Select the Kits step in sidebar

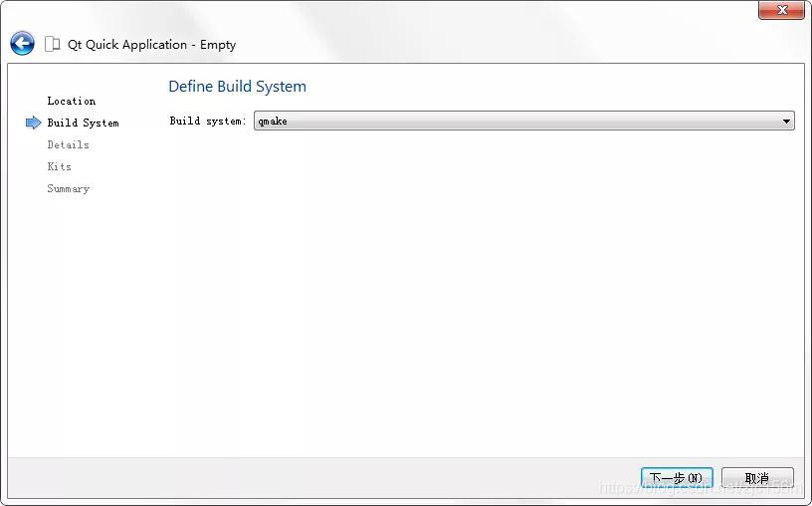tap(60, 166)
